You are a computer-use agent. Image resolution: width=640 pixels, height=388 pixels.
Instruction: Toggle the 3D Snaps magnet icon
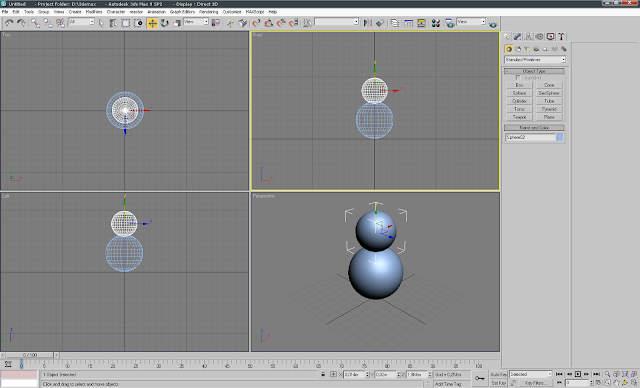[x=256, y=23]
